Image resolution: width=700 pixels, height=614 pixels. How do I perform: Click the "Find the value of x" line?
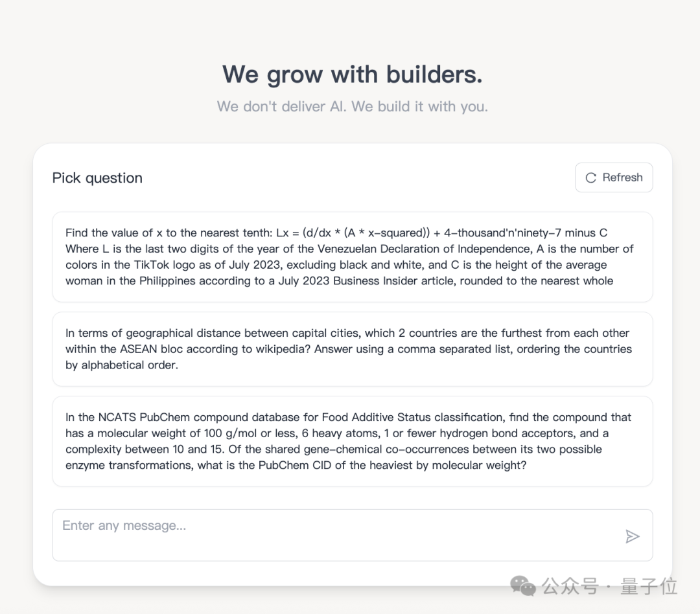[x=336, y=233]
